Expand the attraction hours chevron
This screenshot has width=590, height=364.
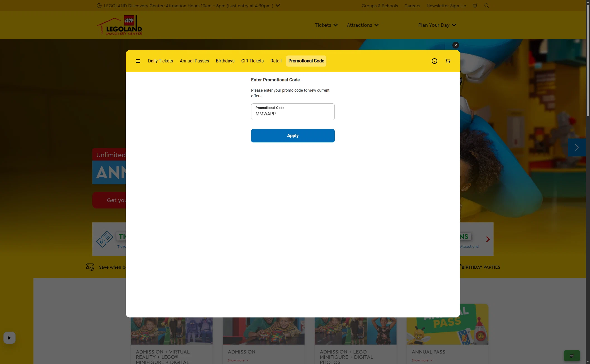pos(278,6)
